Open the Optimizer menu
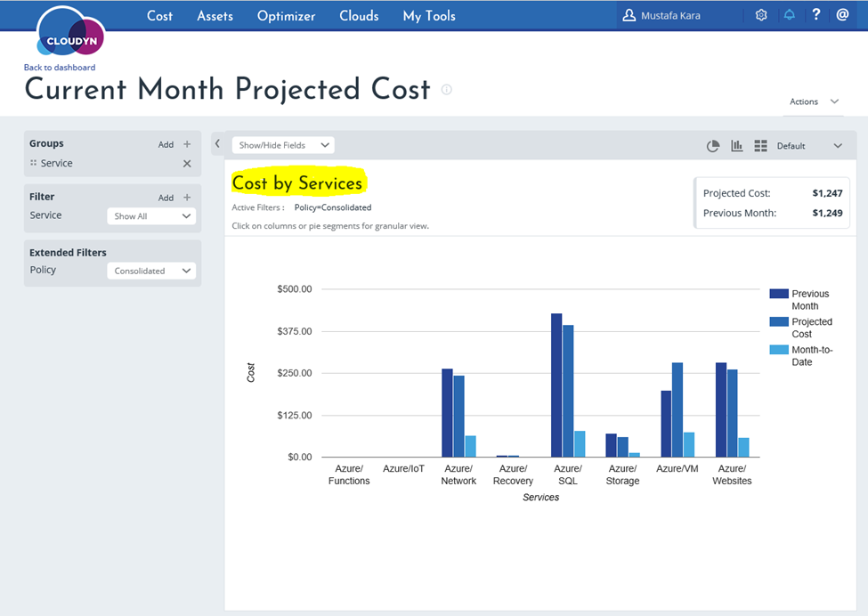This screenshot has height=616, width=868. (286, 15)
